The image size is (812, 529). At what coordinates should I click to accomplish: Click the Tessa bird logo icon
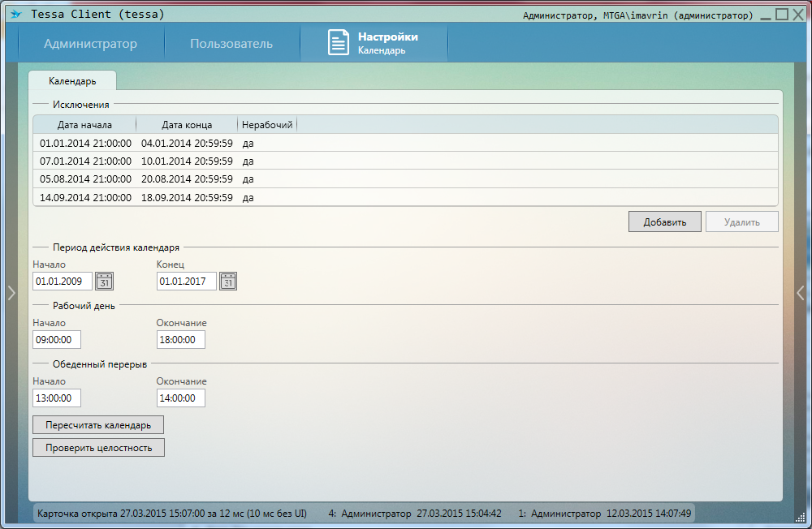coord(15,15)
